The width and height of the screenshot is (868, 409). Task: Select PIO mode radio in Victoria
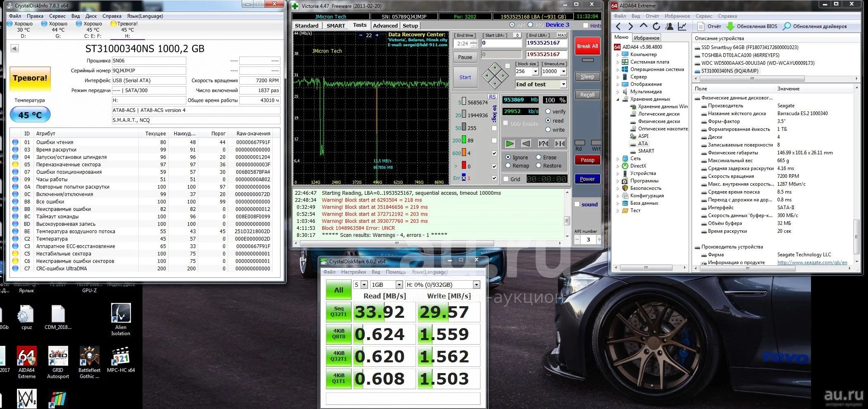point(530,25)
